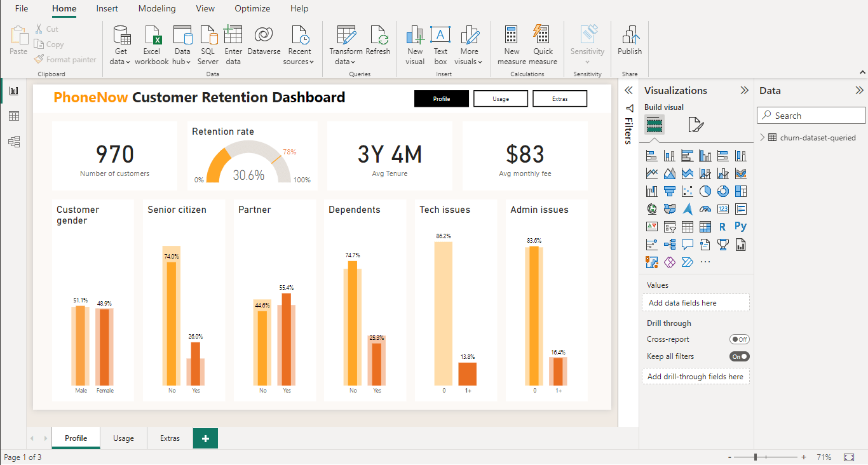Add a Treemap visual
This screenshot has width=868, height=465.
pyautogui.click(x=740, y=191)
